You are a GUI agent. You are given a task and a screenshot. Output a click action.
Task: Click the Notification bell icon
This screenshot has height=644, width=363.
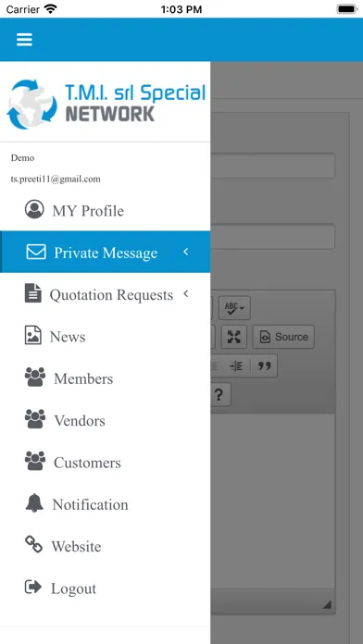(34, 502)
